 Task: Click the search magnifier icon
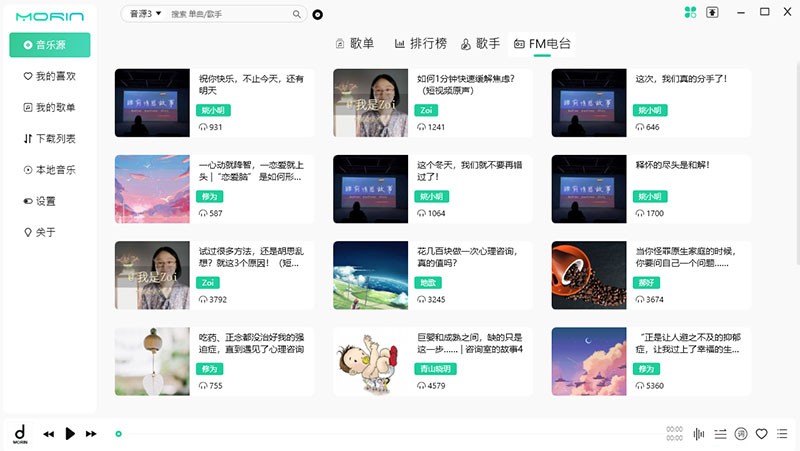click(x=296, y=14)
